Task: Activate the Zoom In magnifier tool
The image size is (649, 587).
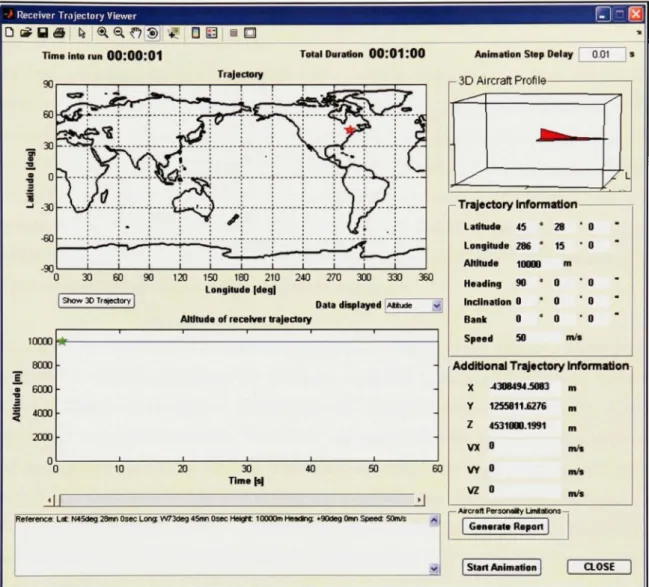Action: (x=102, y=33)
